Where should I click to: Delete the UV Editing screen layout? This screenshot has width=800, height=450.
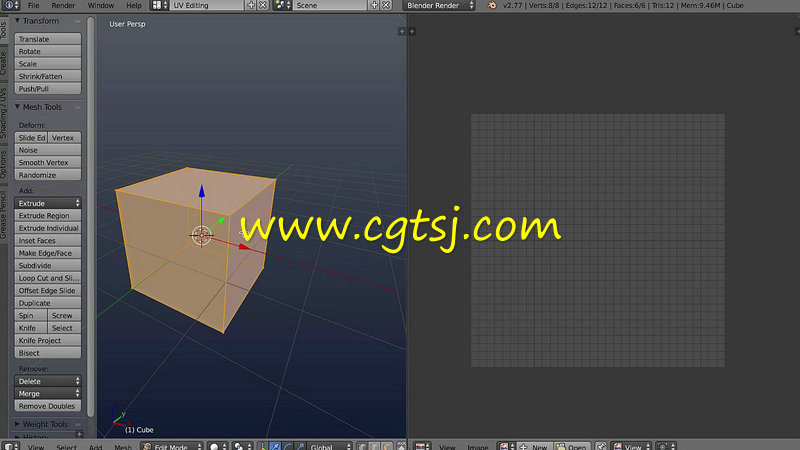[x=263, y=5]
